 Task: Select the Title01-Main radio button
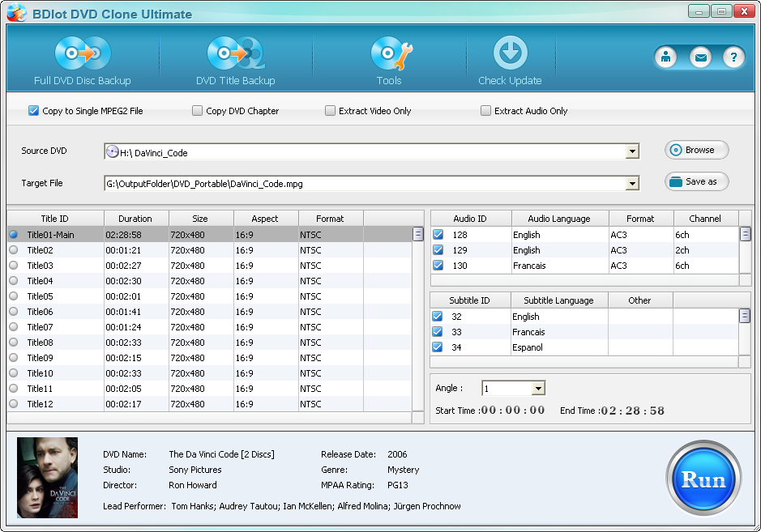click(14, 235)
